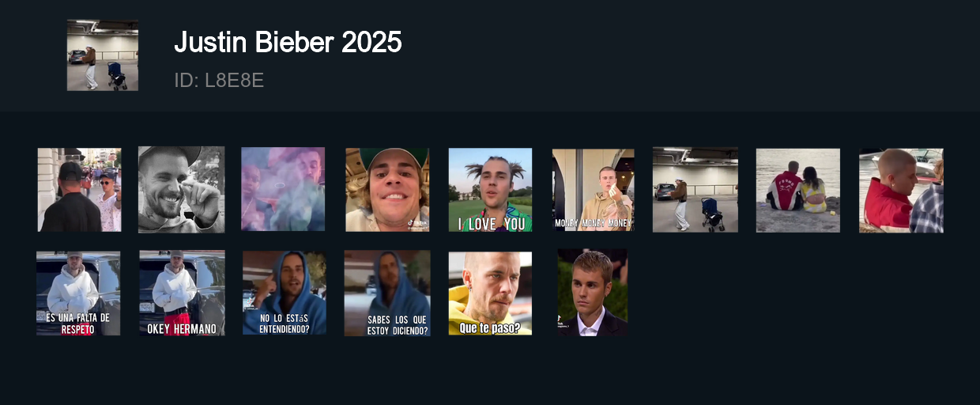Click the parking garage stroller sticker in grid
980x405 pixels.
click(695, 190)
